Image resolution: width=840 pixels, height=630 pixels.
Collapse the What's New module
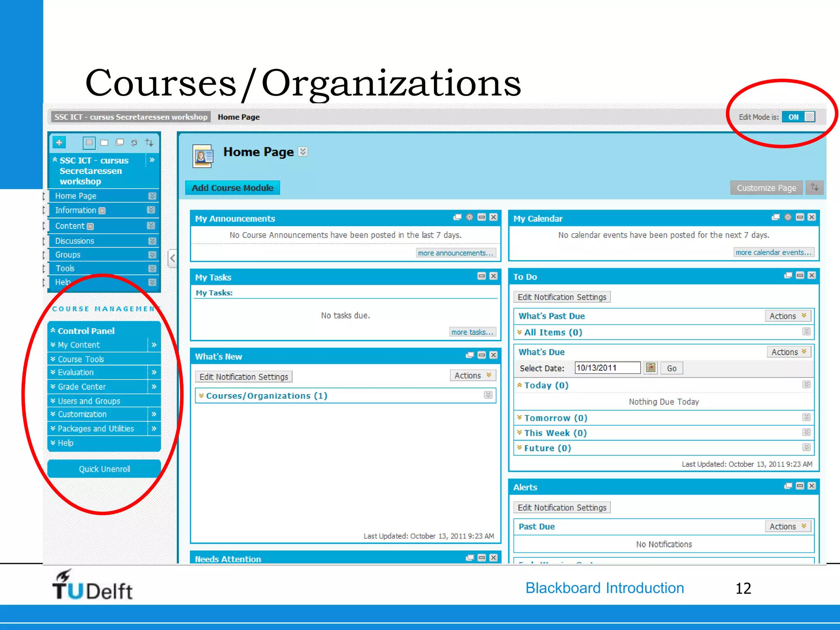coord(482,355)
